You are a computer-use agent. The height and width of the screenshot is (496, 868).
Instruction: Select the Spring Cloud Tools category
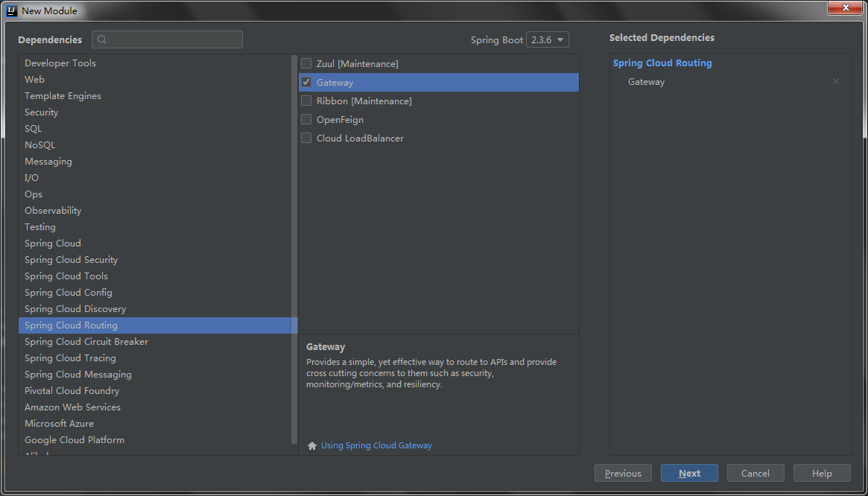tap(155, 276)
